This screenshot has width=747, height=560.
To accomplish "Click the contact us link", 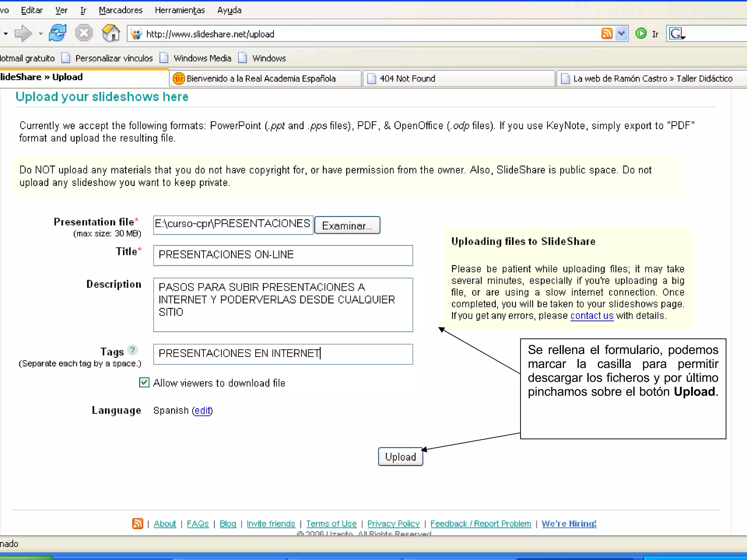I will [x=592, y=316].
